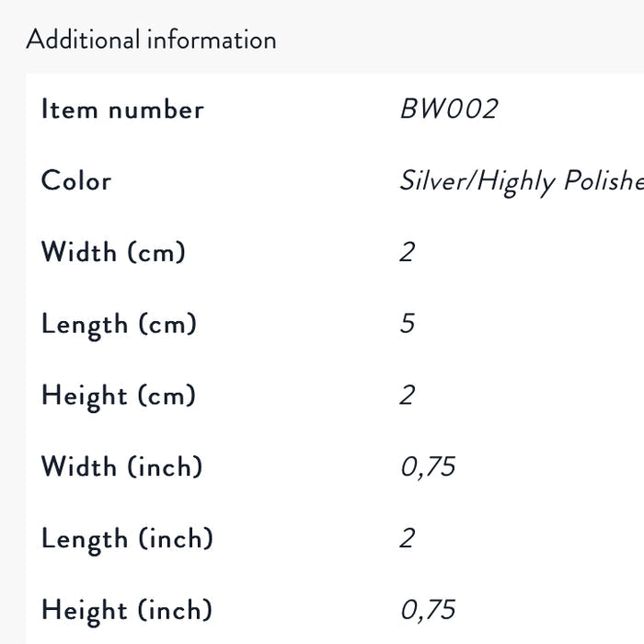Click the word information in heading
This screenshot has width=644, height=644.
[x=212, y=40]
